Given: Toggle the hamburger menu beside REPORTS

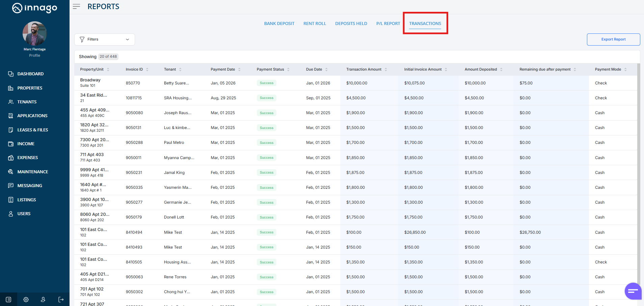Looking at the screenshot, I should [x=77, y=6].
